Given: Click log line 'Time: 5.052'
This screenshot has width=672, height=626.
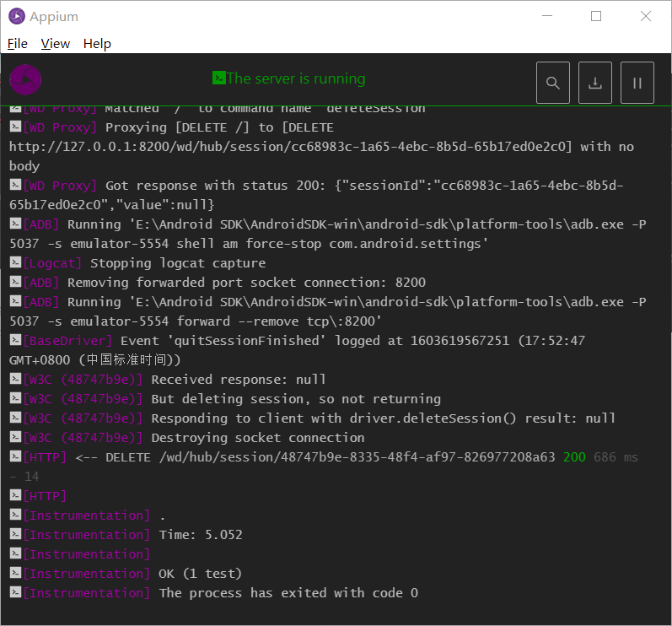Looking at the screenshot, I should coord(201,535).
